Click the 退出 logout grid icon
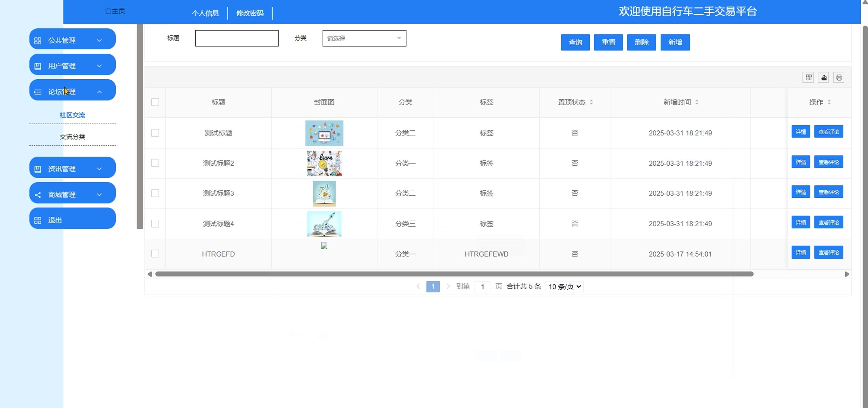This screenshot has height=408, width=868. pos(38,220)
